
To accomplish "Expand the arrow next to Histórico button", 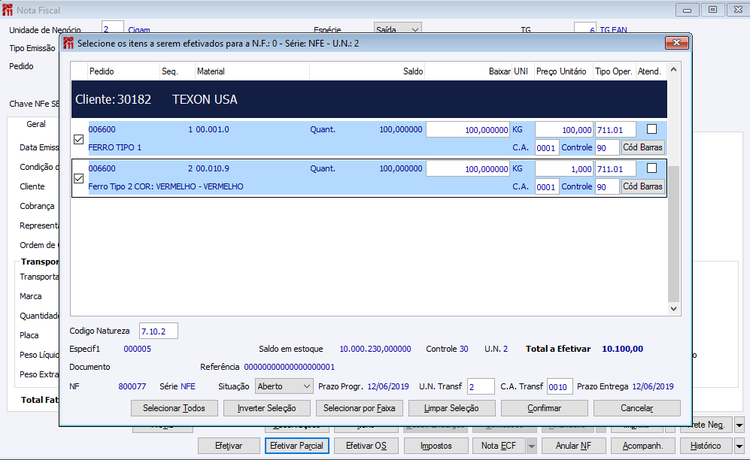I will click(x=739, y=446).
